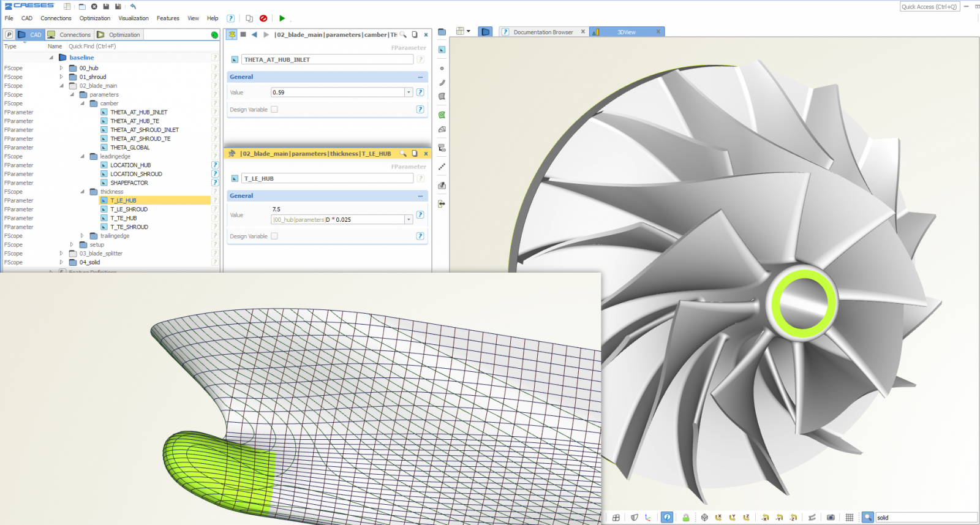Click the save disk icon in the title bar
The height and width of the screenshot is (525, 980).
(x=106, y=7)
